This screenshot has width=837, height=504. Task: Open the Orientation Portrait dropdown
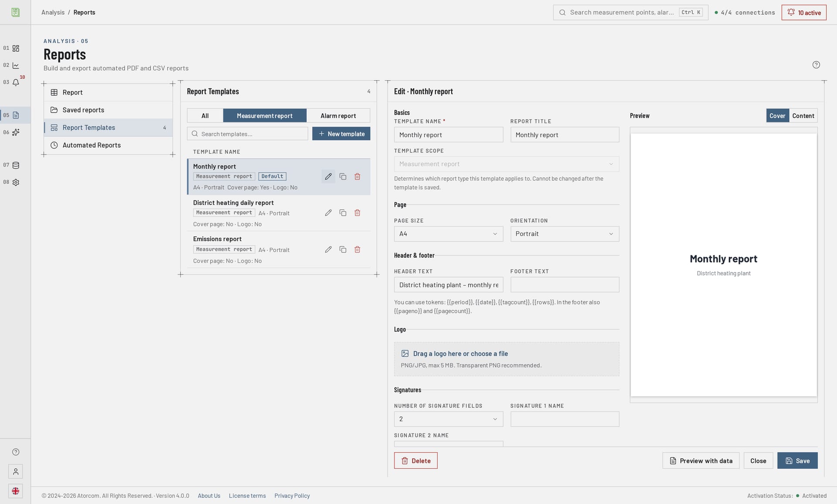click(565, 234)
